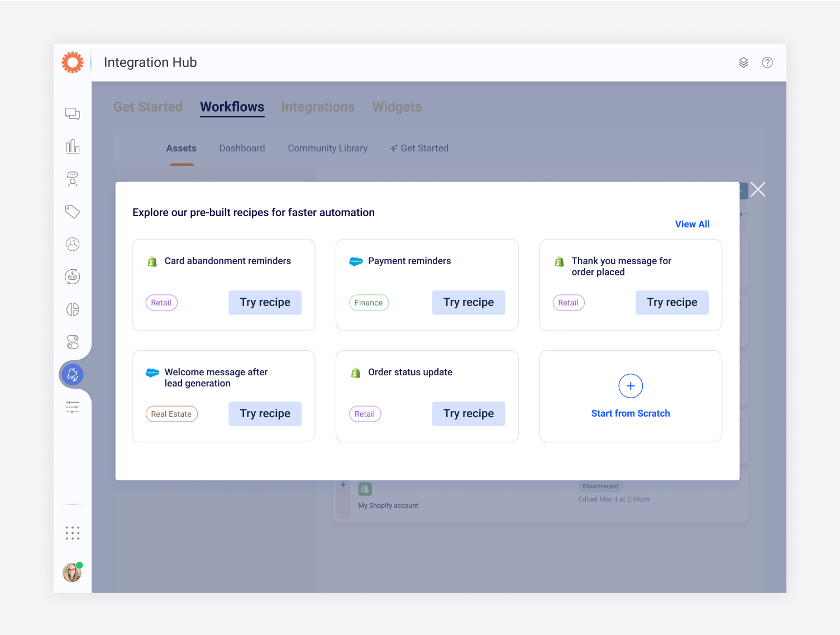
Task: Open the apps grid icon near the bottom
Action: click(73, 532)
